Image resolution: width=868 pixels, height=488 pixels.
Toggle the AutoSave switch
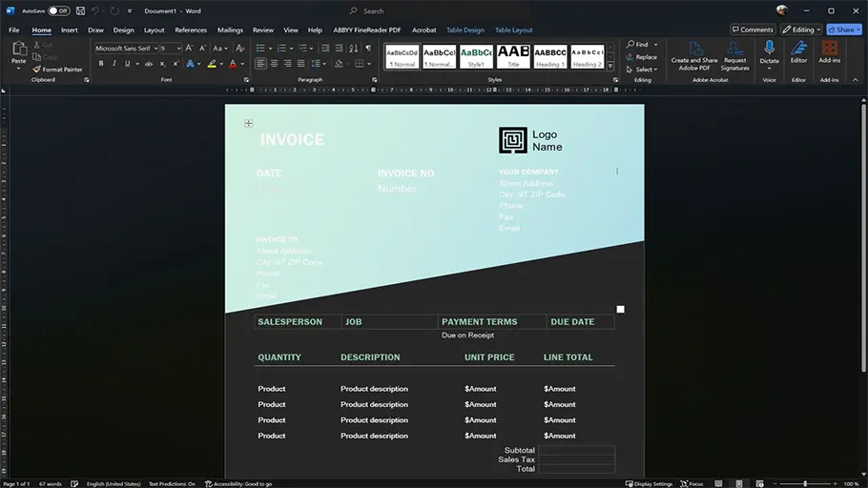click(x=59, y=10)
